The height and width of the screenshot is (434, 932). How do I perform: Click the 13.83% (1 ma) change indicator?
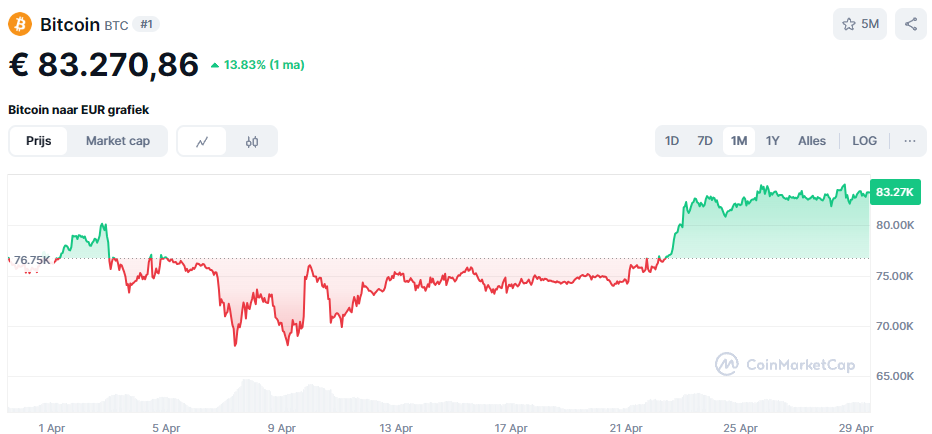click(x=258, y=65)
